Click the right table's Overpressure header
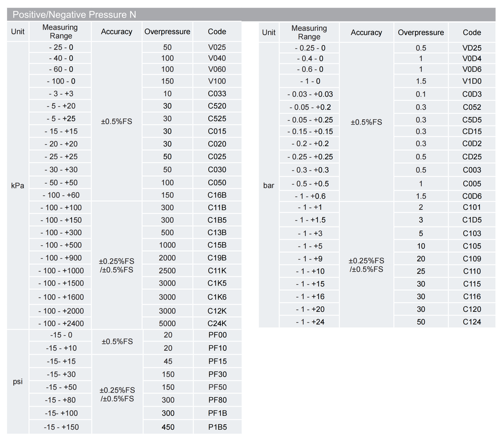 pos(421,32)
